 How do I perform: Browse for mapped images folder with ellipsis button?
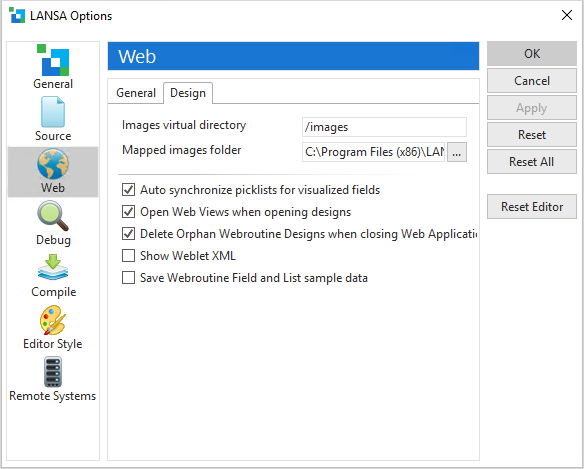tap(457, 152)
